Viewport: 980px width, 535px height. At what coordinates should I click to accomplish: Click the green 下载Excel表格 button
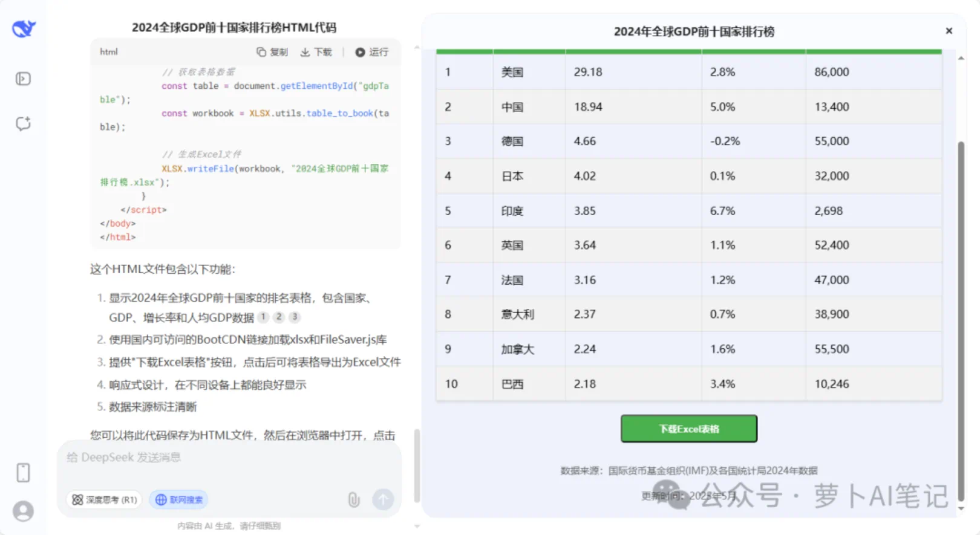pos(688,429)
